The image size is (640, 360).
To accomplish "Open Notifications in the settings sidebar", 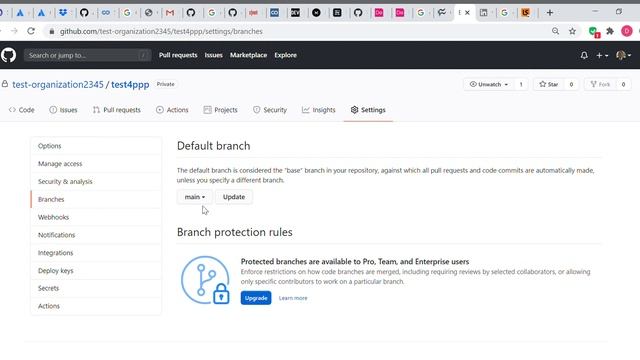I will pos(96,235).
